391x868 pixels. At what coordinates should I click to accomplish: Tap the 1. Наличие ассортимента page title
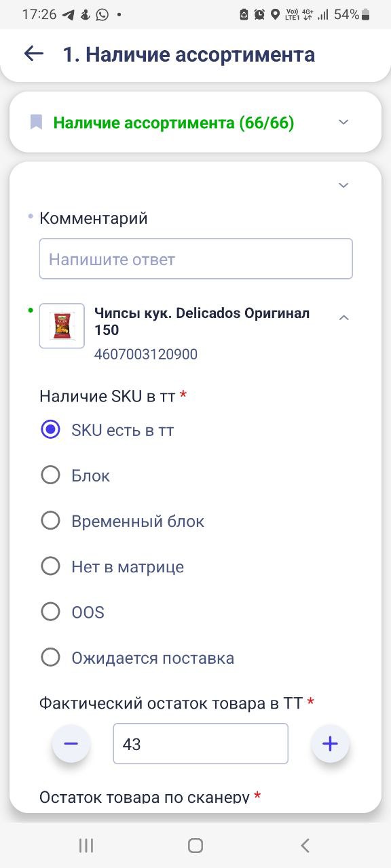[x=189, y=54]
